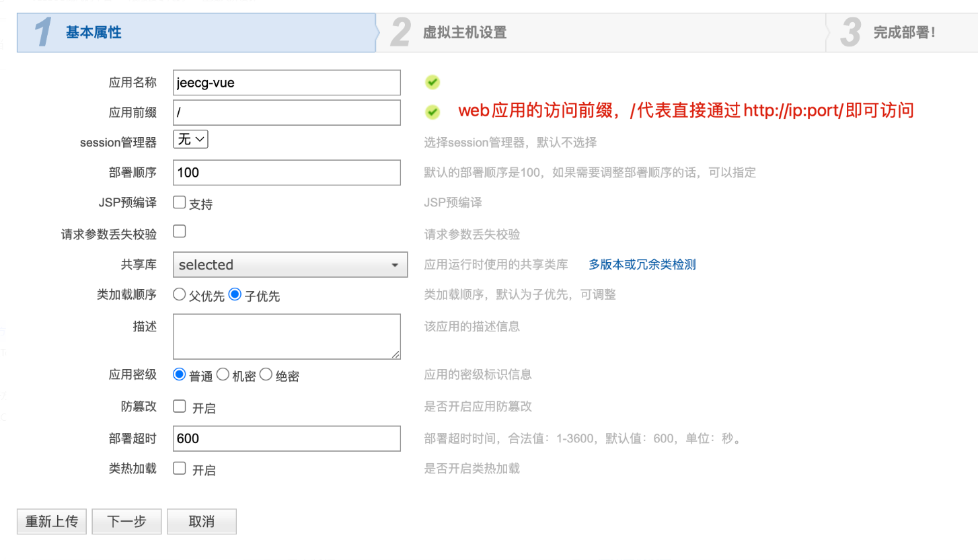Focus the 描述 text area
Viewport: 978px width, 560px height.
click(287, 336)
